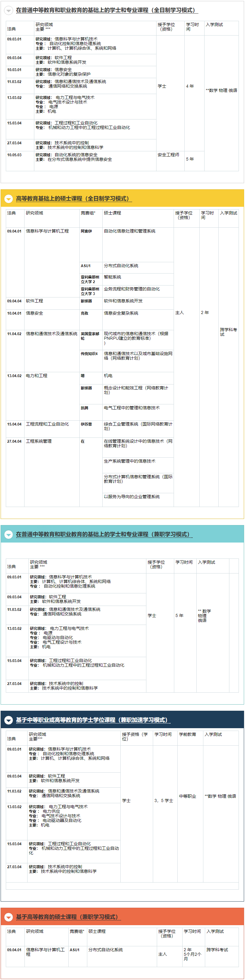Collapse the orange part-time master section chevron
This screenshot has width=245, height=980.
[x=8, y=917]
